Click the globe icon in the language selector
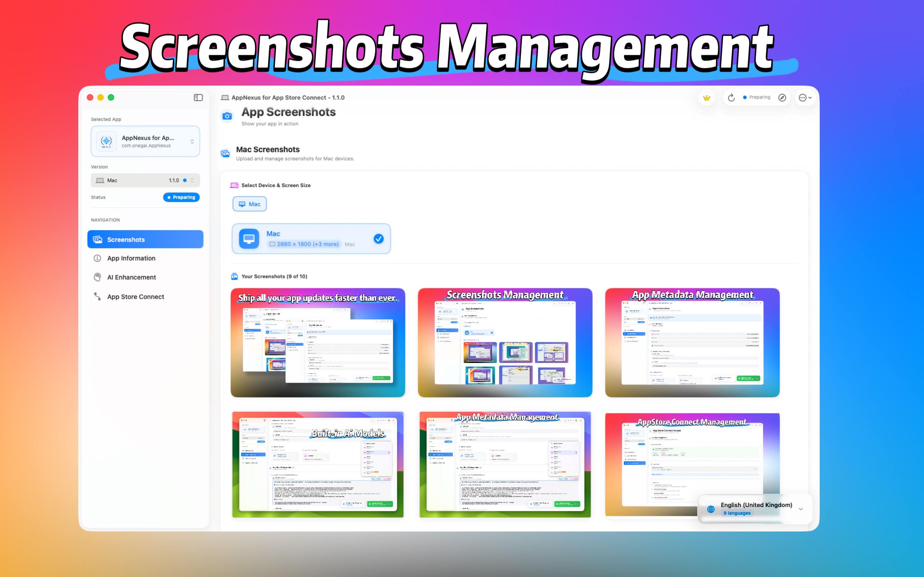This screenshot has height=577, width=924. 711,508
